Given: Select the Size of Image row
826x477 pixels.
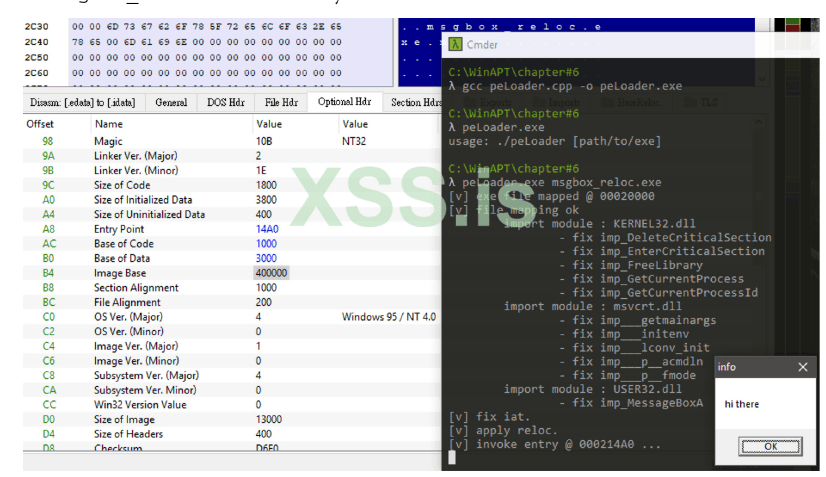Looking at the screenshot, I should (230, 420).
